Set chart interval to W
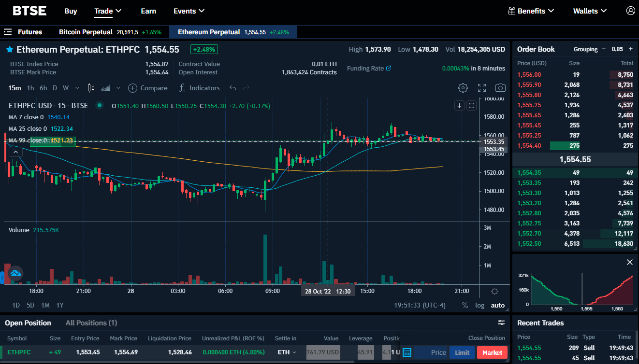Image resolution: width=639 pixels, height=364 pixels. 65,88
